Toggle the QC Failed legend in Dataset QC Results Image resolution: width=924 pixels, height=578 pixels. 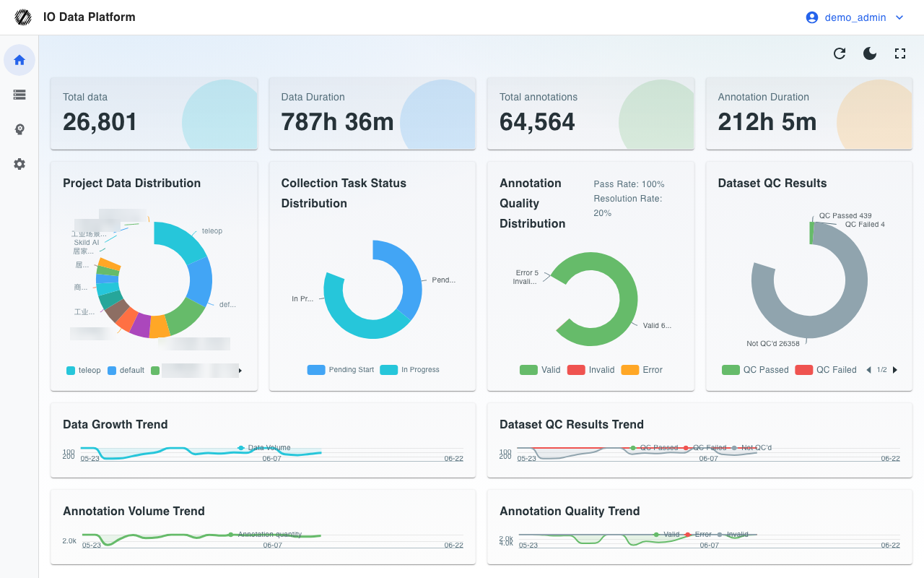tap(826, 370)
